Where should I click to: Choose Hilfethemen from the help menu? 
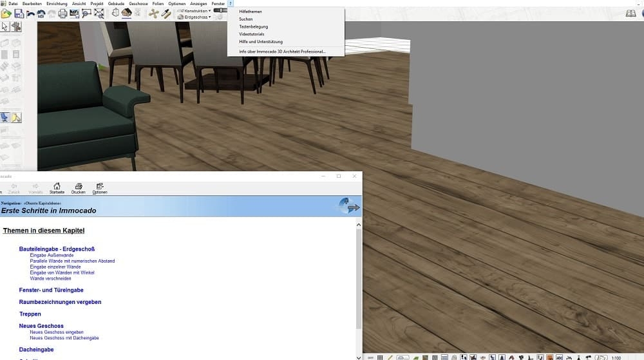pos(286,12)
